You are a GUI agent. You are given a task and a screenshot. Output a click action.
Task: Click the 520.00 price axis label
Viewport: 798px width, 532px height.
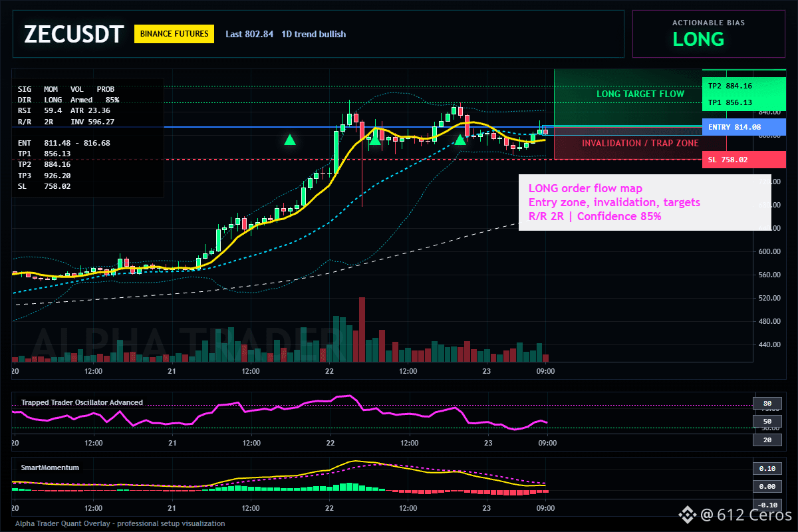769,298
